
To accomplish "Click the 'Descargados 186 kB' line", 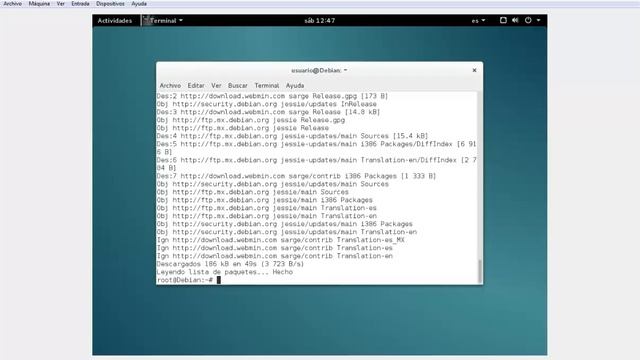I will coord(230,264).
